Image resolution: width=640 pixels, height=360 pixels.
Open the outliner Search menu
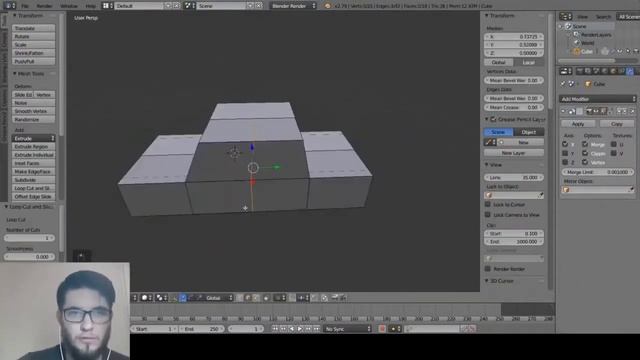603,17
